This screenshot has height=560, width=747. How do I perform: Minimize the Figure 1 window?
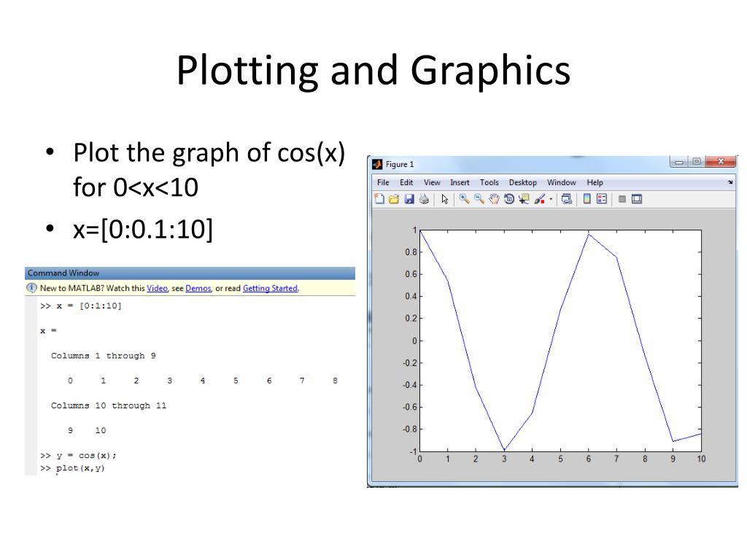[679, 162]
